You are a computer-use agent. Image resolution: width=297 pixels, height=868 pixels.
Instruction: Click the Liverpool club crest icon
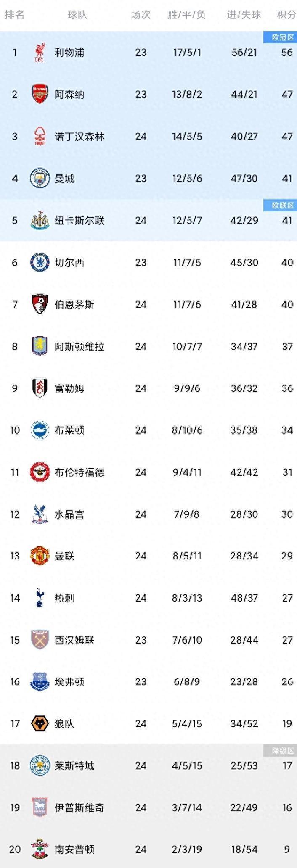[40, 53]
